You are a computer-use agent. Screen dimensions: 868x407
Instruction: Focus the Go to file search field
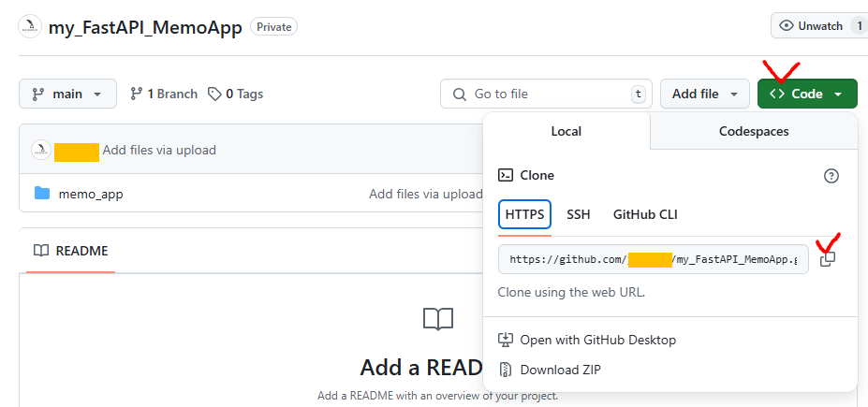click(x=546, y=94)
